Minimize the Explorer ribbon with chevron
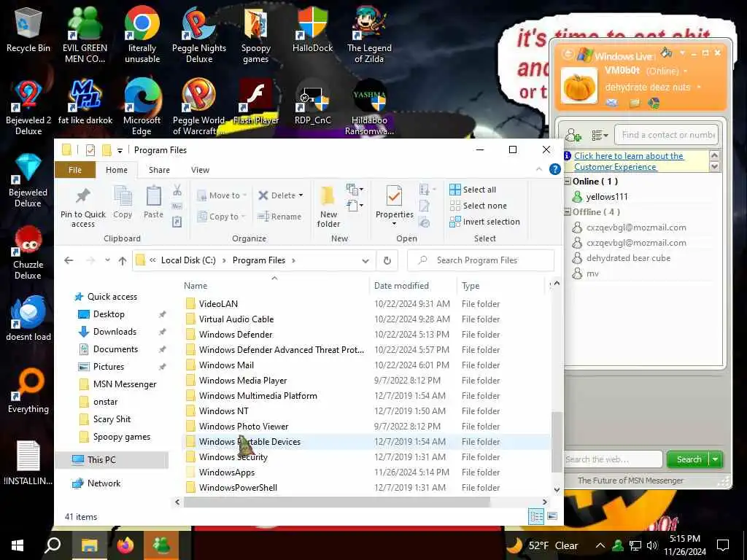 539,169
